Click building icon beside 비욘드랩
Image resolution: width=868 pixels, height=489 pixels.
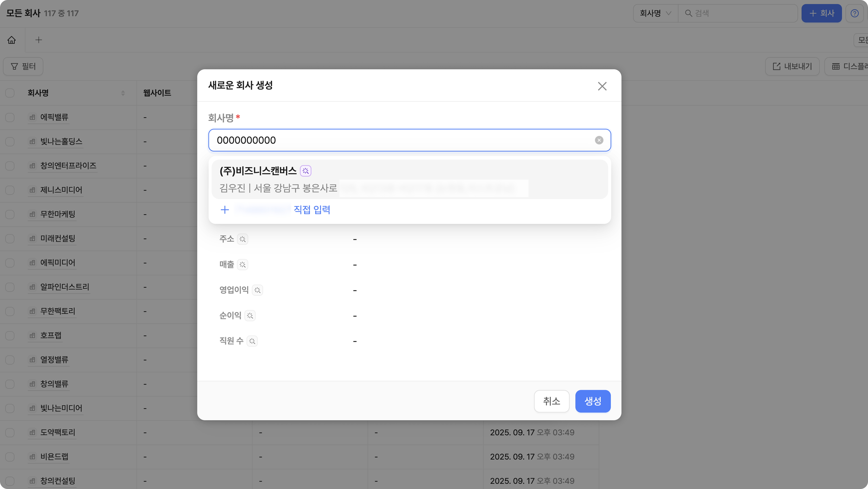pos(32,456)
